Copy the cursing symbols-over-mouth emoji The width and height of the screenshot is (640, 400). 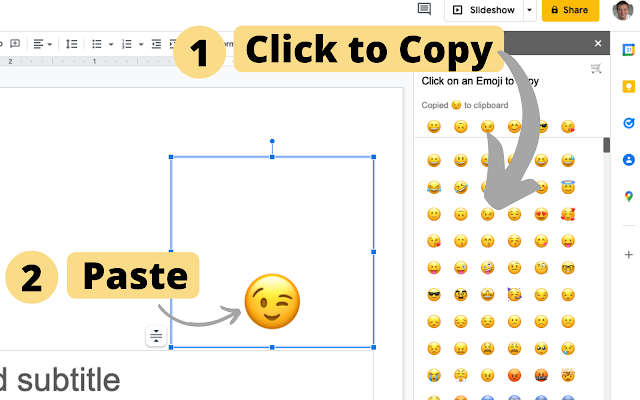(x=541, y=375)
